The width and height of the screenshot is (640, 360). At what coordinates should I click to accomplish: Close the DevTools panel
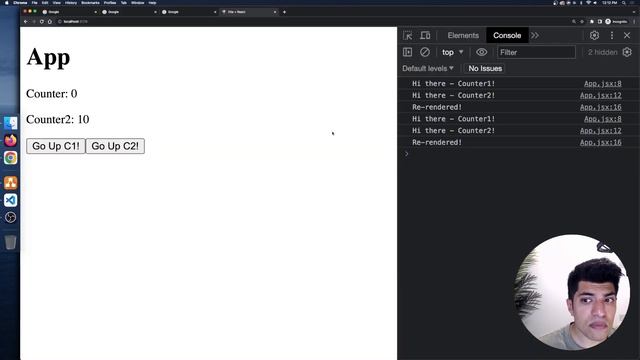627,36
